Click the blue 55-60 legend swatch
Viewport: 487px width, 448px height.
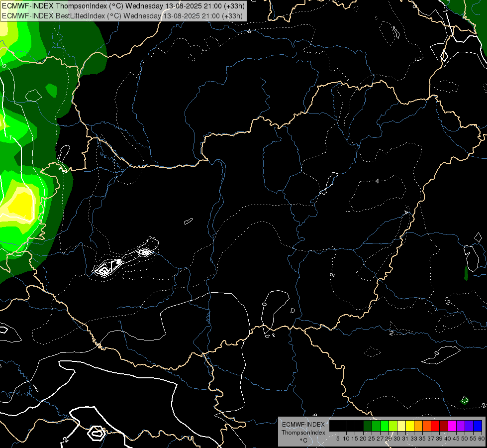pos(478,426)
